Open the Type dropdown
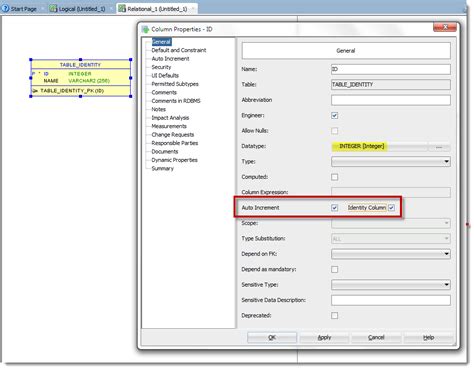 click(391, 162)
